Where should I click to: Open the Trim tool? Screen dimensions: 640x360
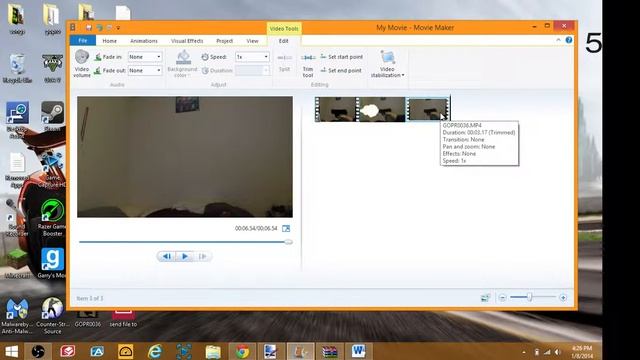coord(308,65)
